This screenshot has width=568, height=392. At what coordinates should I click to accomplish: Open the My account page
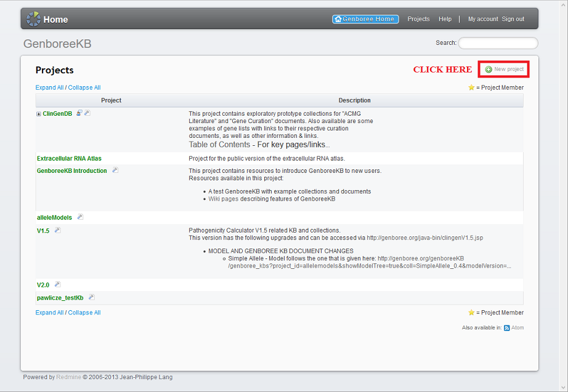coord(482,19)
